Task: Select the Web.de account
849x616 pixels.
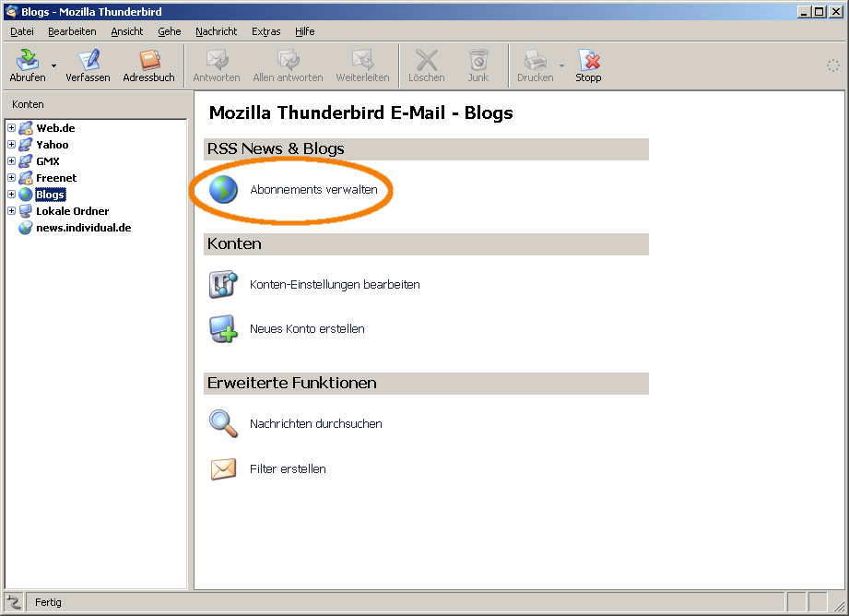Action: (x=55, y=128)
